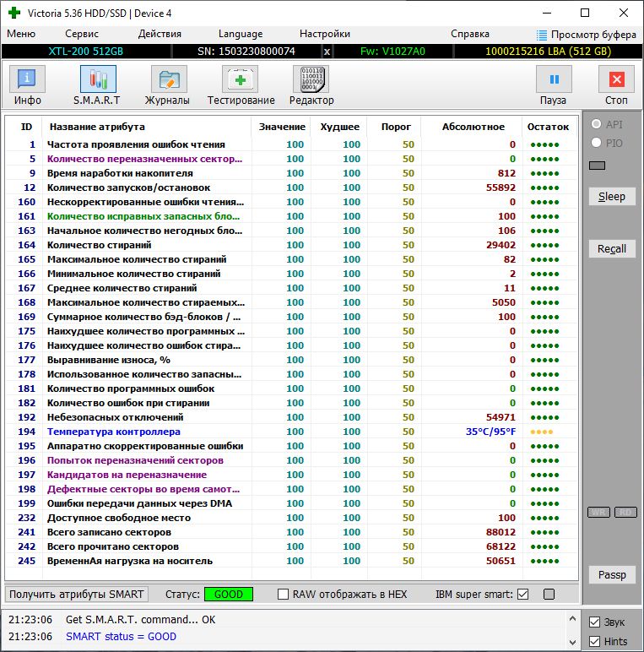
Task: Click the green GOOD status indicator
Action: [x=229, y=595]
